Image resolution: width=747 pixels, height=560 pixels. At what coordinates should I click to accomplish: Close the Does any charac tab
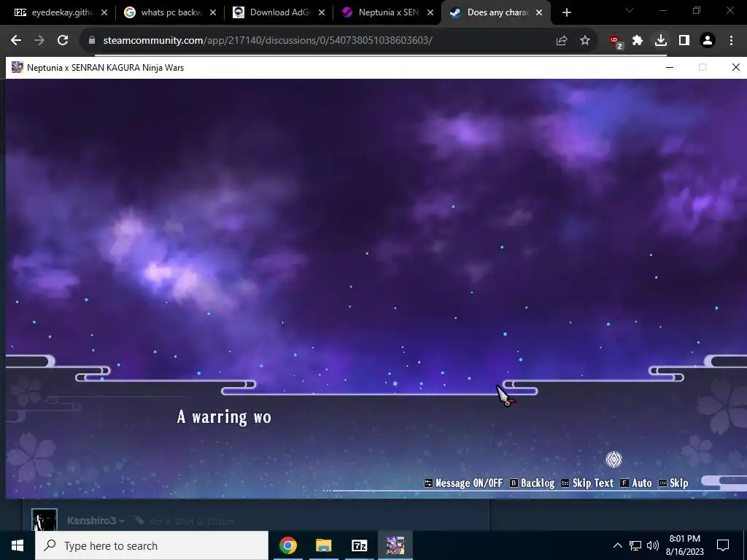coord(539,13)
